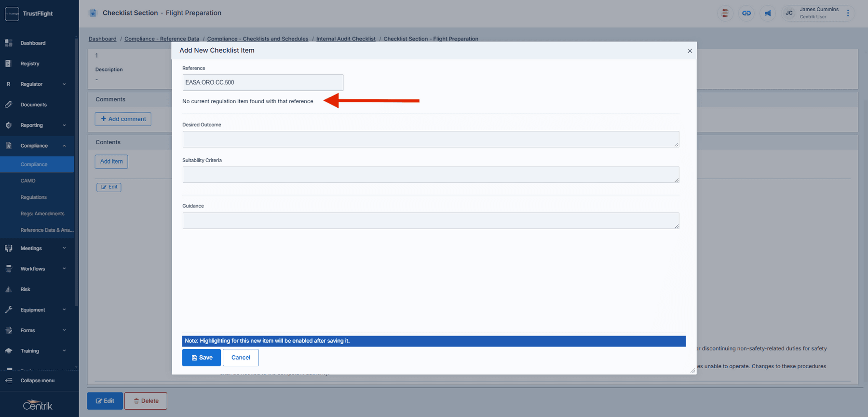Click the Reporting sidebar icon
This screenshot has height=417, width=868.
click(8, 125)
